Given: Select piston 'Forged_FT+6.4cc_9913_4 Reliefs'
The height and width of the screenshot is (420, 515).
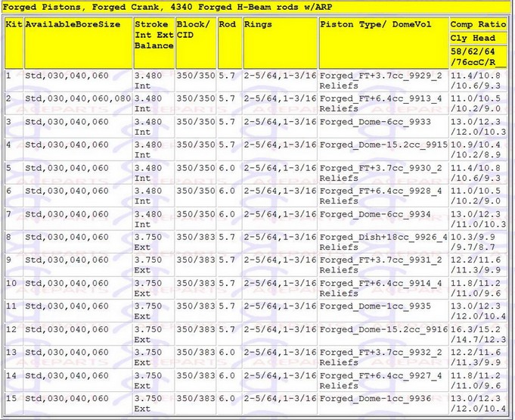Looking at the screenshot, I should tap(383, 104).
